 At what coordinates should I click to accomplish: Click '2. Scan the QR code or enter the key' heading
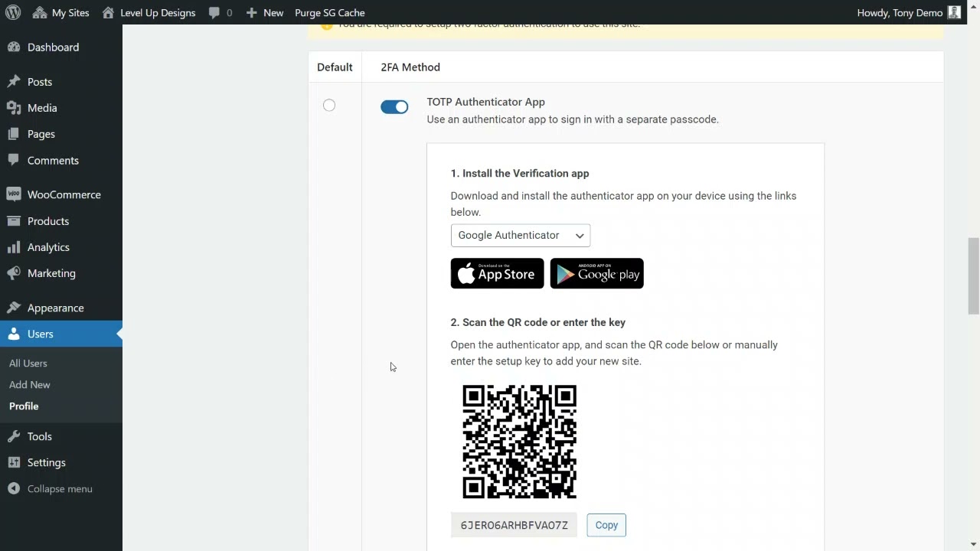click(x=538, y=323)
